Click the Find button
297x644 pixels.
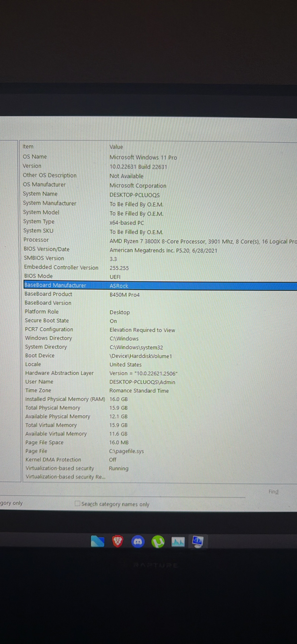[273, 491]
